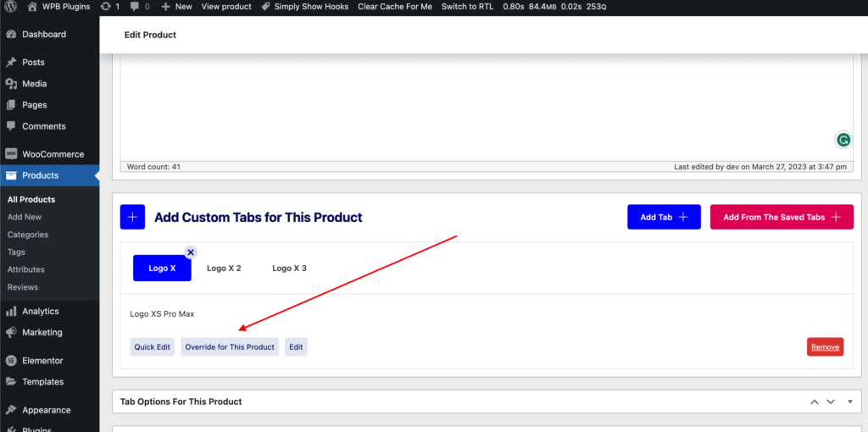Move Tab Options panel up
Screen dimensions: 868x432
(x=815, y=402)
